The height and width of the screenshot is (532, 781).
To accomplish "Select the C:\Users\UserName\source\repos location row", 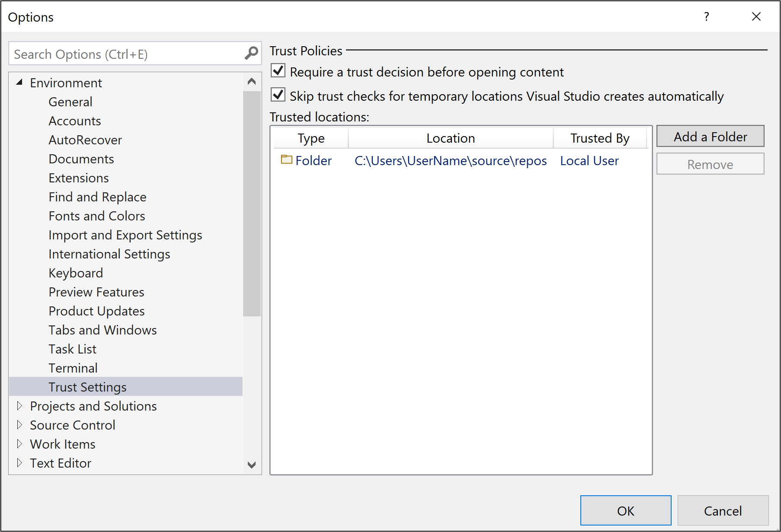I will coord(451,160).
